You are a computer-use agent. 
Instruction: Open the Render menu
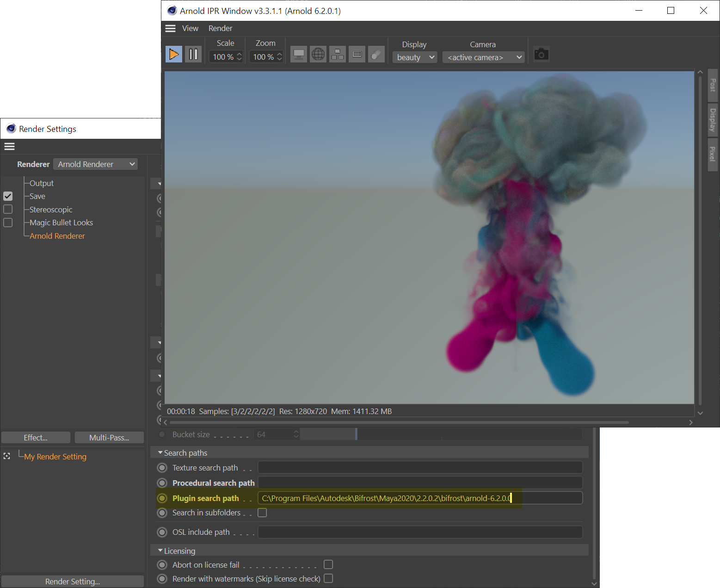coord(220,29)
